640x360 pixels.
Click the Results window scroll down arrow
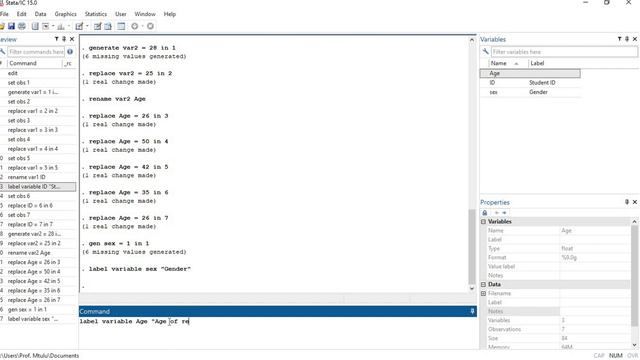tap(472, 288)
